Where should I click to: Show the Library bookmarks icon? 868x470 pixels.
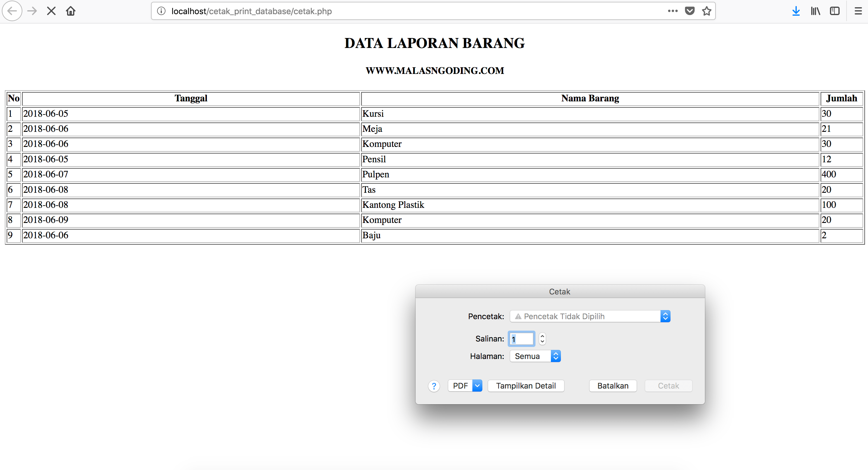coord(815,11)
